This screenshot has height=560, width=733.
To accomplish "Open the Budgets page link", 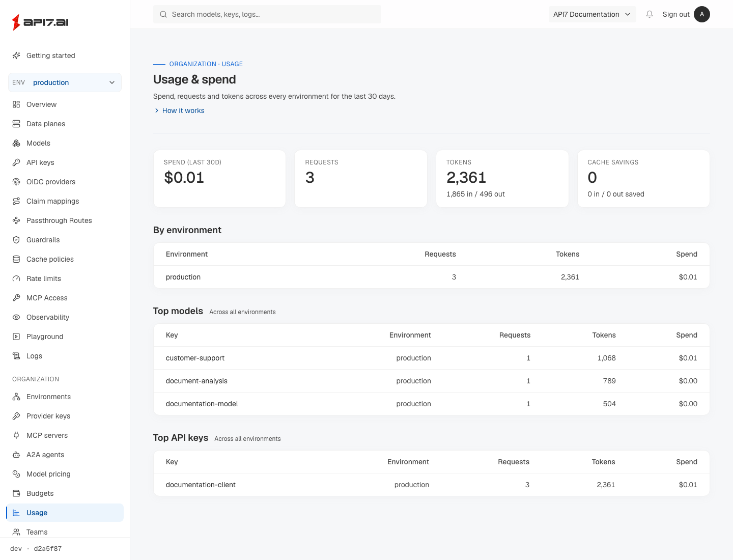I will (65, 493).
